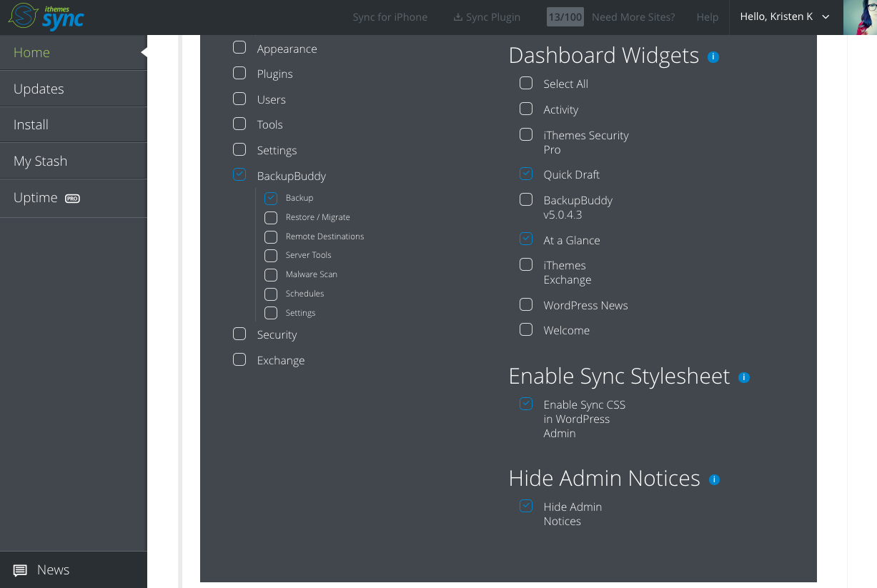The width and height of the screenshot is (877, 588).
Task: Check the Restore / Migrate checkbox
Action: pyautogui.click(x=271, y=217)
